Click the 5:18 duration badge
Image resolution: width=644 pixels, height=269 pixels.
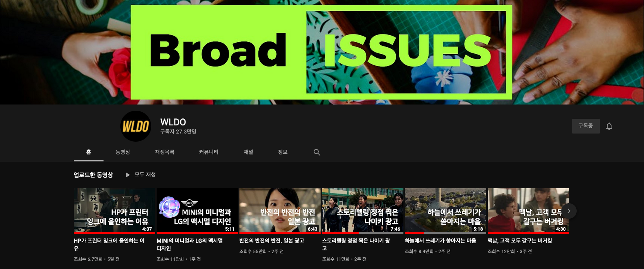pyautogui.click(x=478, y=229)
